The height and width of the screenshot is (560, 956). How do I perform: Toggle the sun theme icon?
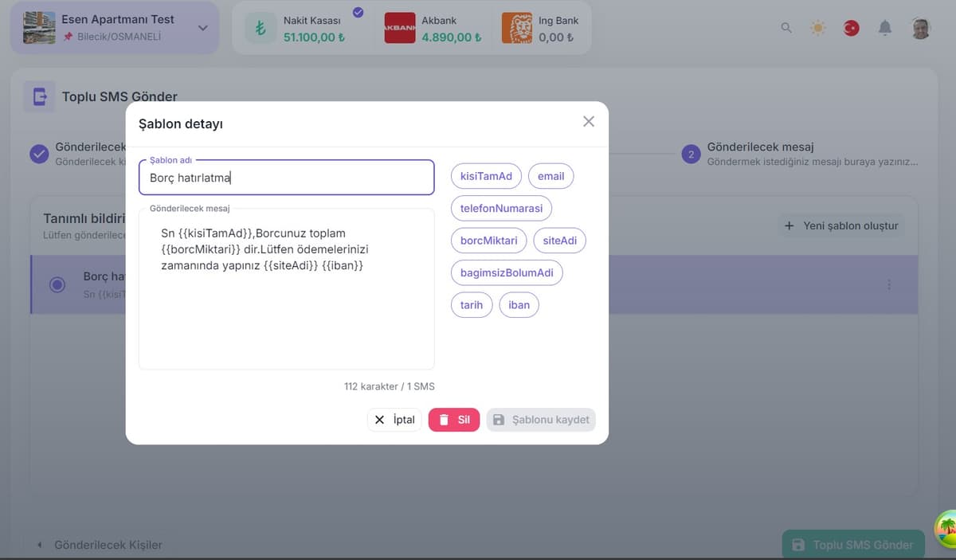click(x=818, y=28)
